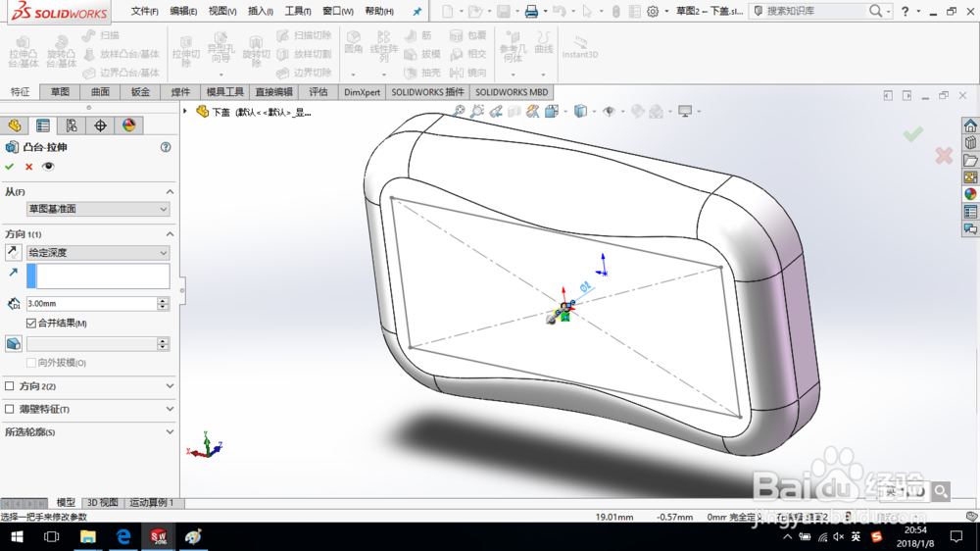The height and width of the screenshot is (551, 980).
Task: Open the 插入 menu
Action: coord(260,11)
